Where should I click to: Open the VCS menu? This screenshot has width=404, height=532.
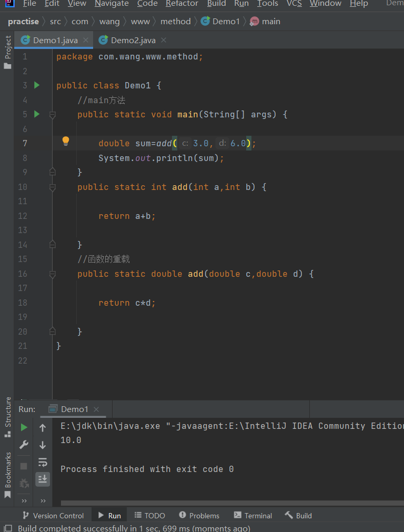[x=294, y=3]
